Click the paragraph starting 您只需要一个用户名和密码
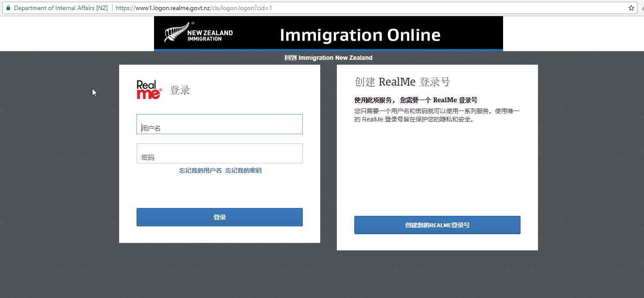The image size is (644, 298). (x=437, y=115)
